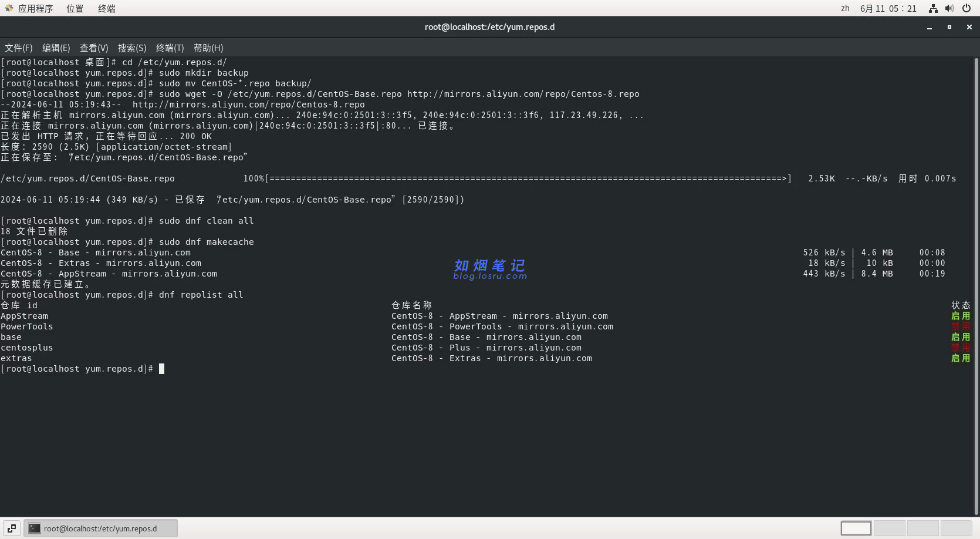Click the 'base' repo id

[x=11, y=337]
